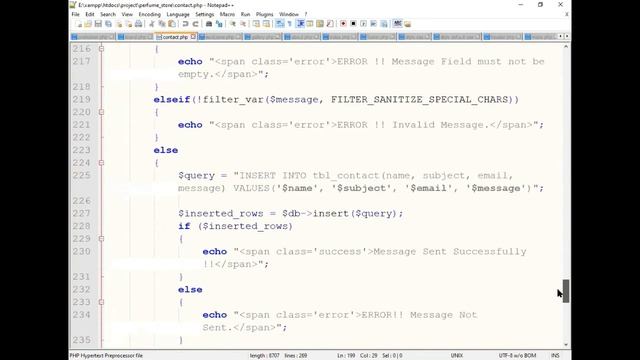Click 'UNIX' line-ending status entry
This screenshot has width=640, height=360.
tap(457, 356)
